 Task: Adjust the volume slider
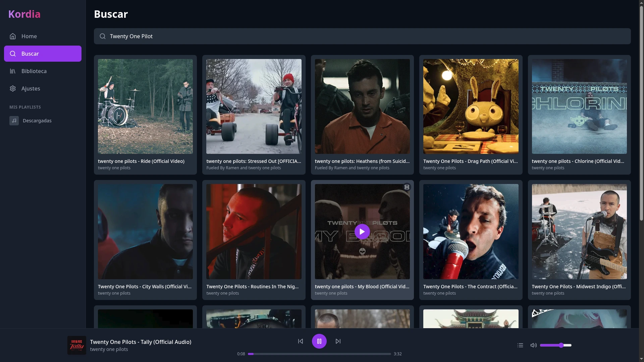tap(556, 345)
